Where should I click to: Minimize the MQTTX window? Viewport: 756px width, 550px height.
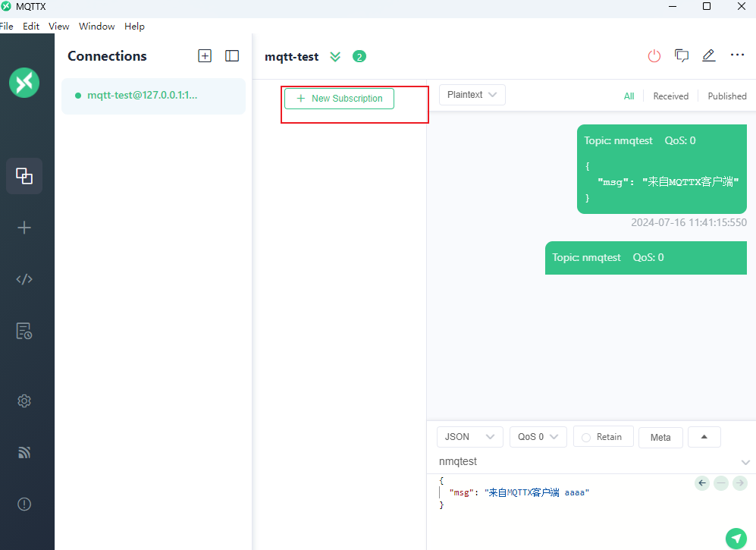pos(673,6)
